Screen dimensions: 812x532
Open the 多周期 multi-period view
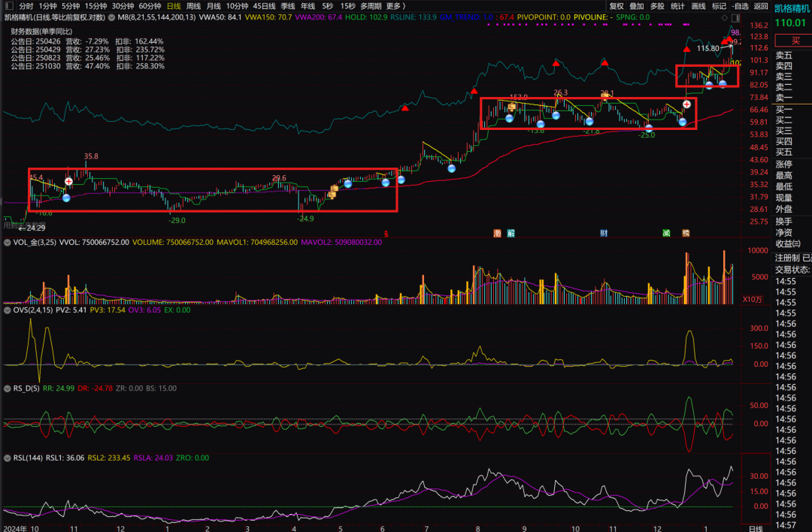pyautogui.click(x=371, y=6)
